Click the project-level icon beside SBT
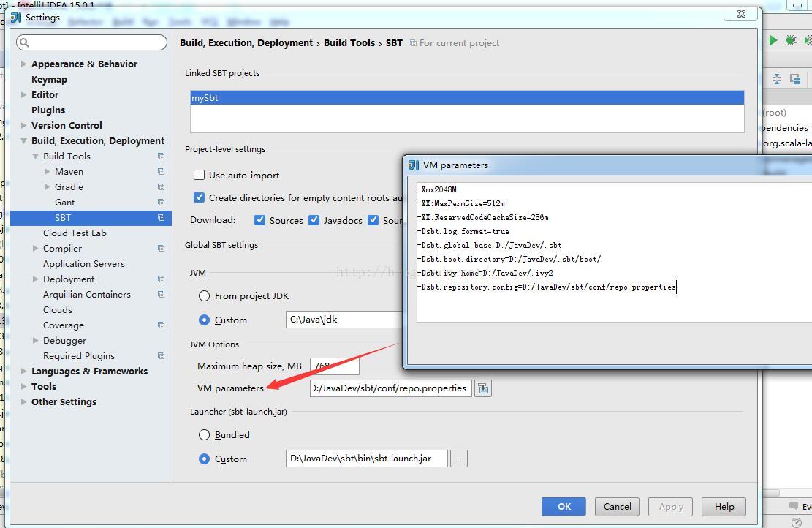Screen dimensions: 812x528 point(161,218)
